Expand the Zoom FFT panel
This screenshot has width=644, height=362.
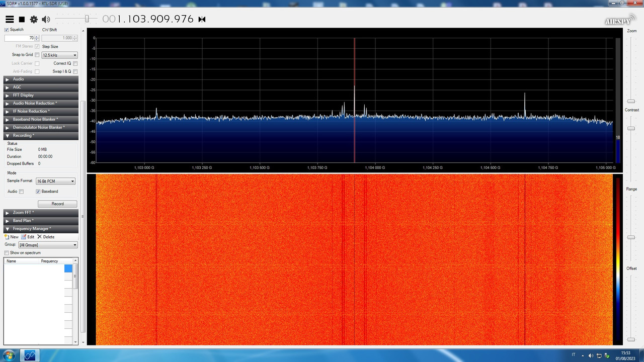pos(41,212)
